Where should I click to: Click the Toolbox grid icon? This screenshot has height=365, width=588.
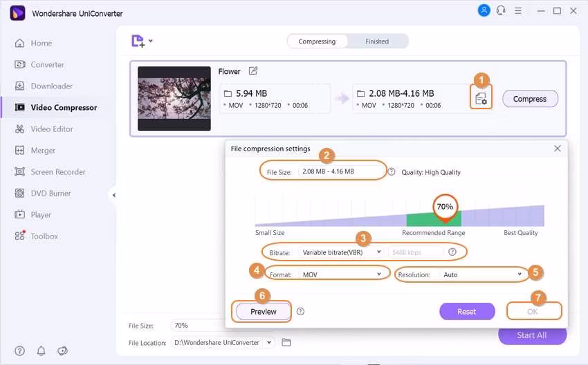click(x=19, y=236)
